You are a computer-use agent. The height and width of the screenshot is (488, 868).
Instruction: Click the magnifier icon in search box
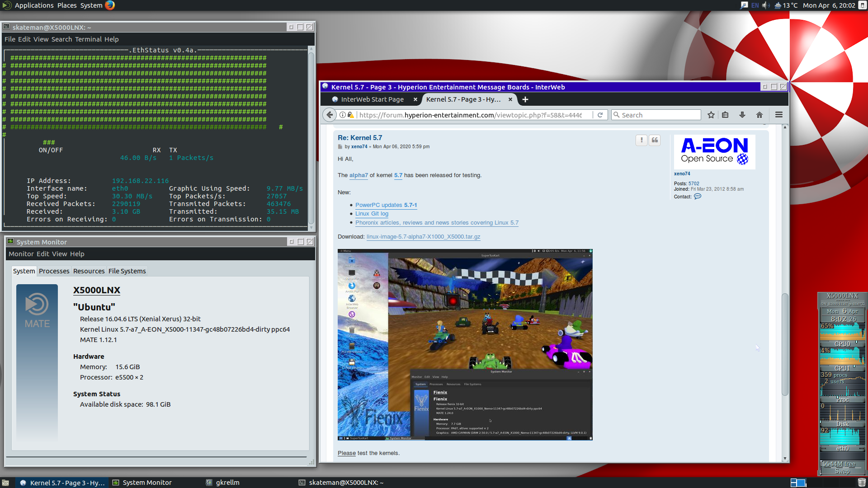(x=616, y=115)
